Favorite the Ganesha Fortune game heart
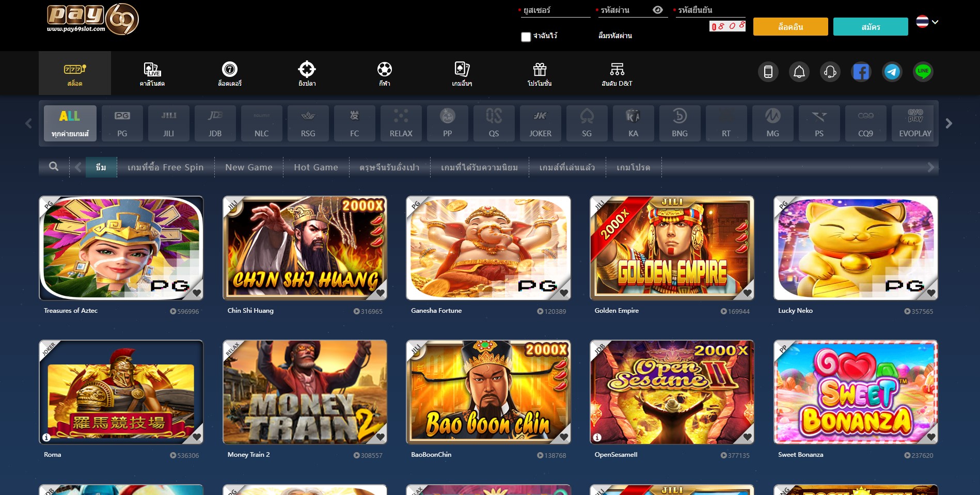980x495 pixels. point(564,293)
